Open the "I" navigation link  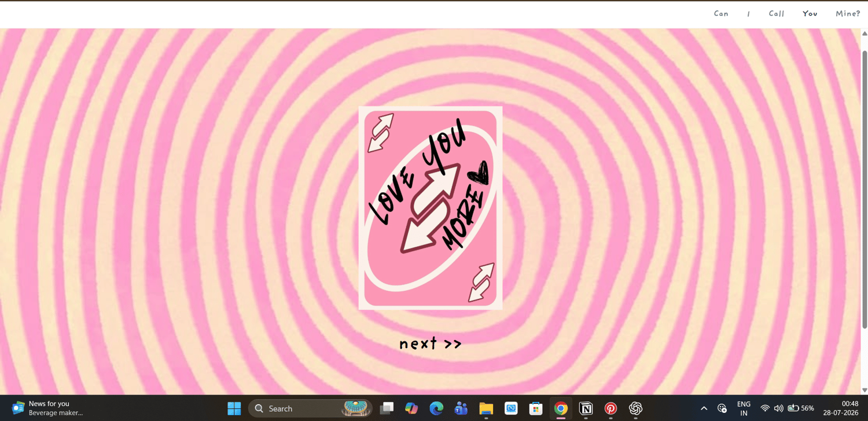[748, 14]
